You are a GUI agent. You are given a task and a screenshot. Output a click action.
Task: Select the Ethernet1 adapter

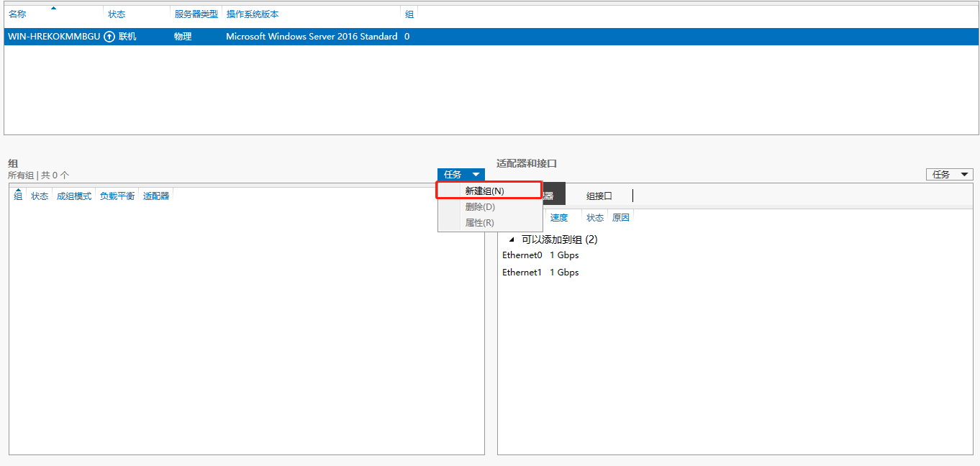tap(522, 273)
